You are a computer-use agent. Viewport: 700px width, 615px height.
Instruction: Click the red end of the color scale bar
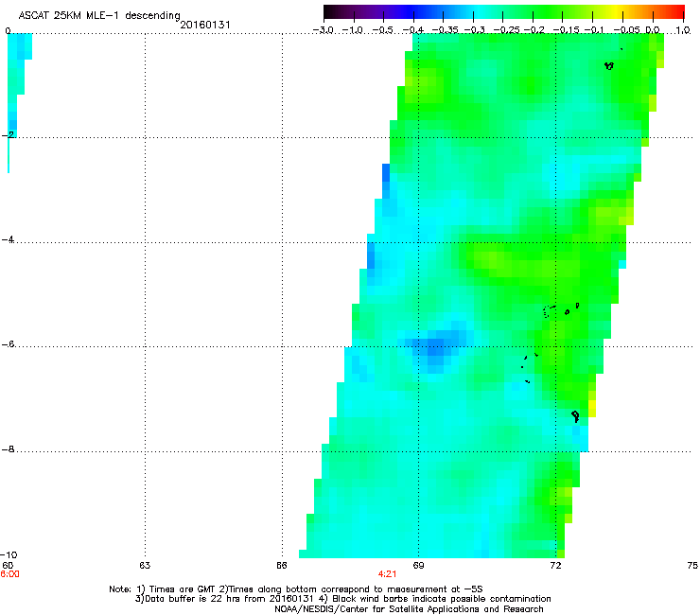(676, 12)
